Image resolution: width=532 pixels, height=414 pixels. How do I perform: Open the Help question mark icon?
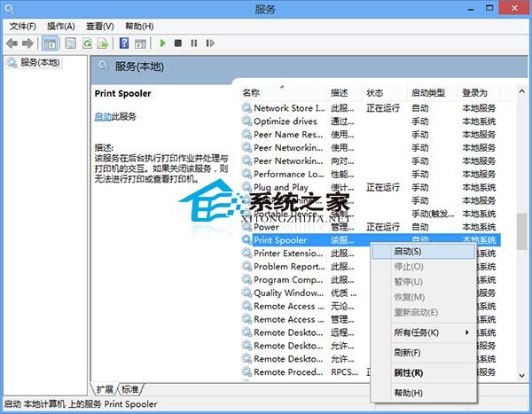pos(124,43)
